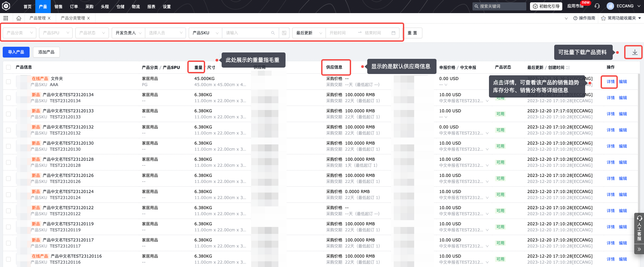The image size is (644, 267).
Task: Open batch SKU input icon
Action: click(x=284, y=33)
